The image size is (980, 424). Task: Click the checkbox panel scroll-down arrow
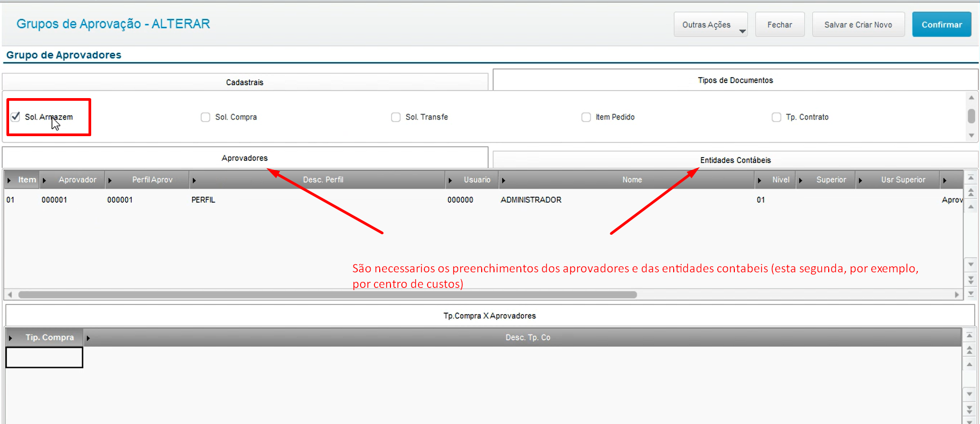pos(971,135)
